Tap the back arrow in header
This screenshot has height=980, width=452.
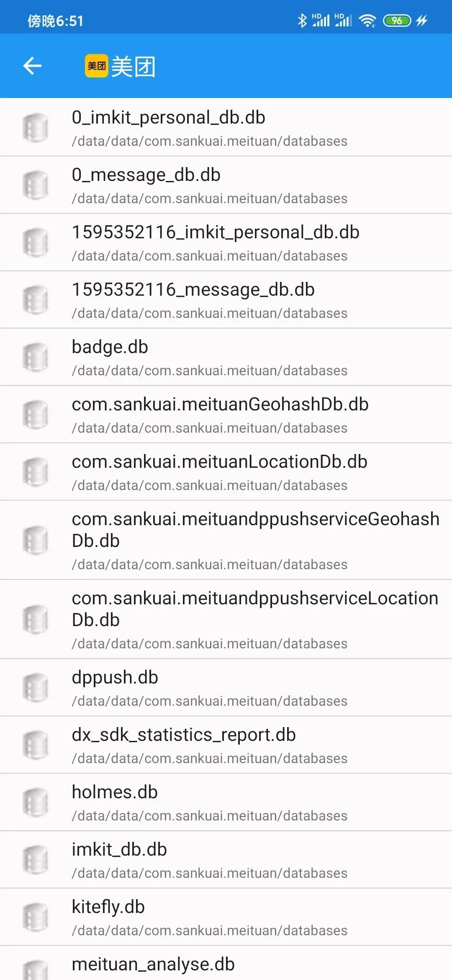32,66
